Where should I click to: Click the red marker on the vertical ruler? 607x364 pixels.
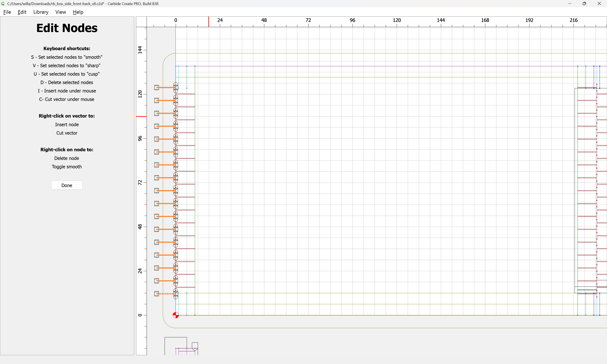click(141, 116)
